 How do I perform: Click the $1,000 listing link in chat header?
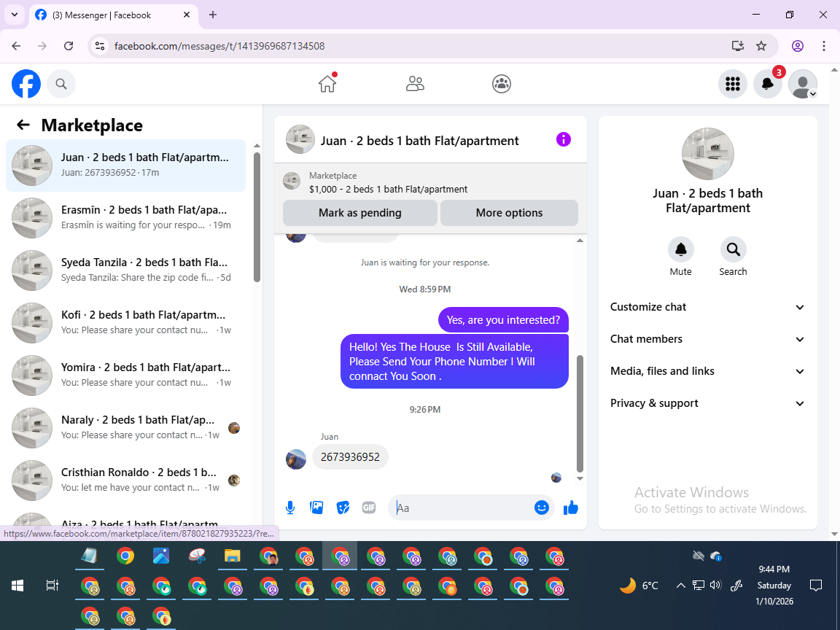[x=388, y=189]
